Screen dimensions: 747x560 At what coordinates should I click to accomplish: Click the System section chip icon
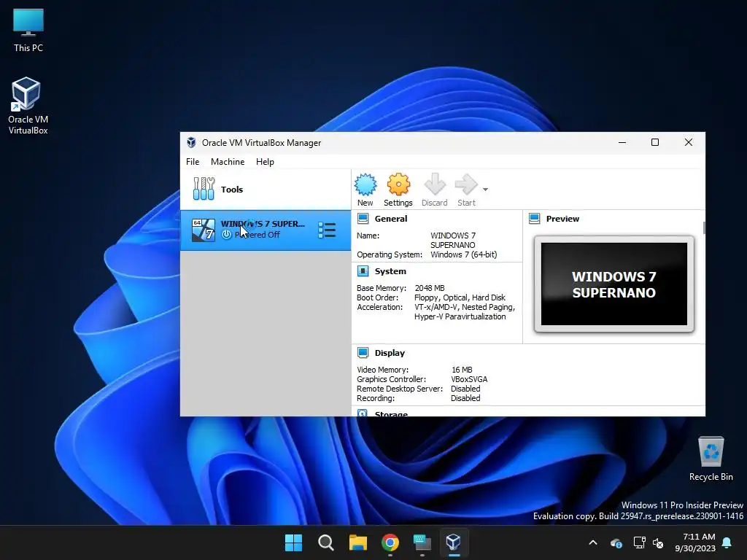click(x=363, y=271)
